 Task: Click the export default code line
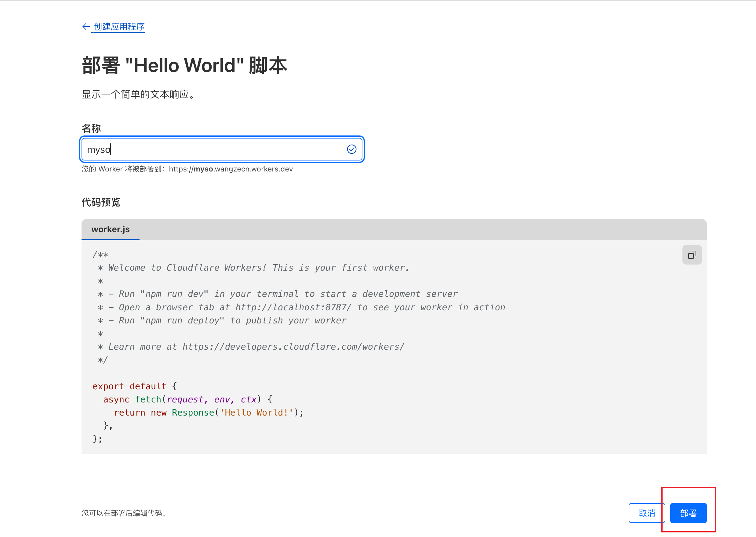(135, 386)
